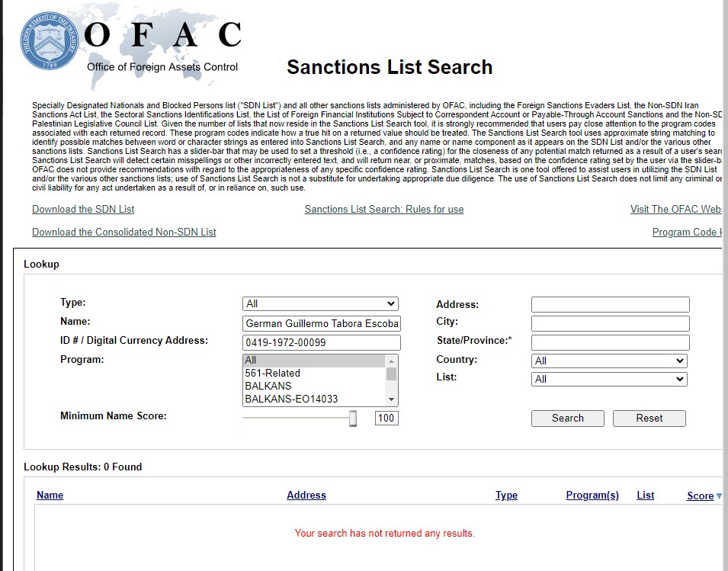Open Download the SDN List link
Screen dimensions: 728x571
pyautogui.click(x=83, y=209)
